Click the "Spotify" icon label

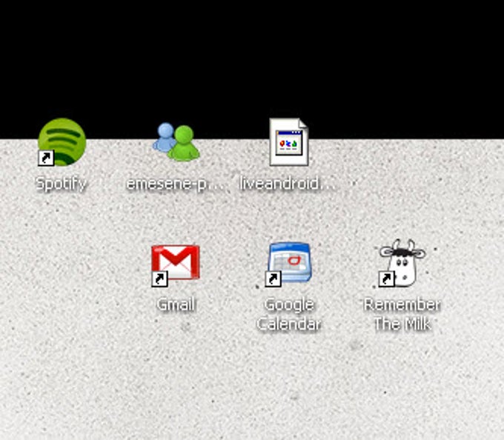pyautogui.click(x=61, y=184)
